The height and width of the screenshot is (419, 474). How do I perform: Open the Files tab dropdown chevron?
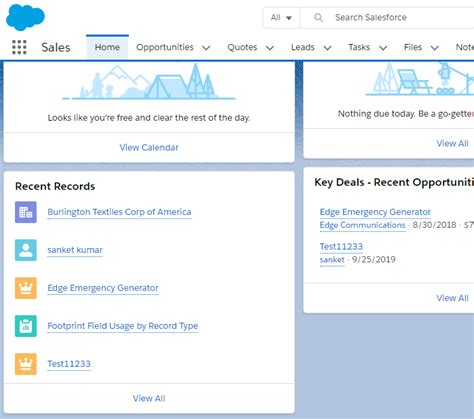[434, 48]
